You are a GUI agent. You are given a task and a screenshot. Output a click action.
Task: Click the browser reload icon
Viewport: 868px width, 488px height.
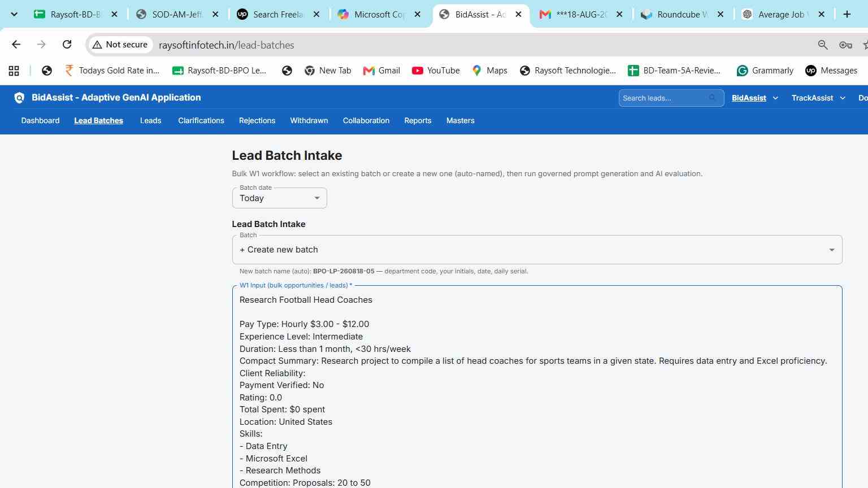(67, 45)
